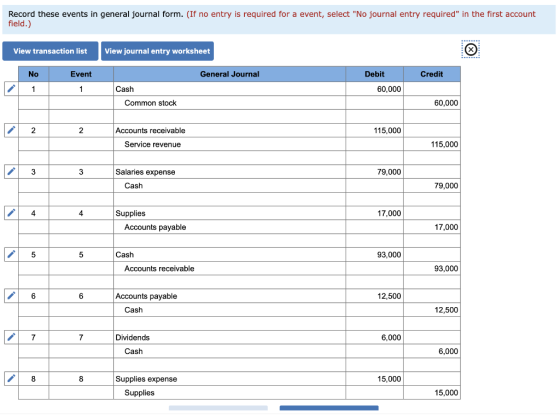Edit entry 3 Salaries expense pencil icon
The image size is (560, 417).
(x=11, y=171)
